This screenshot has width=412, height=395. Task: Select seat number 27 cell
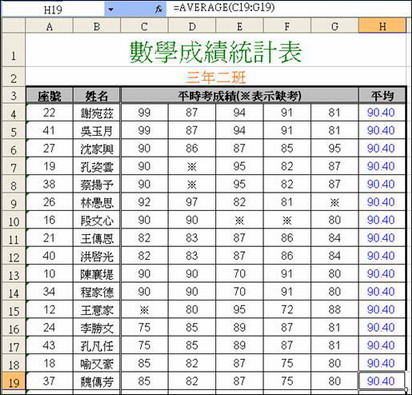(49, 149)
